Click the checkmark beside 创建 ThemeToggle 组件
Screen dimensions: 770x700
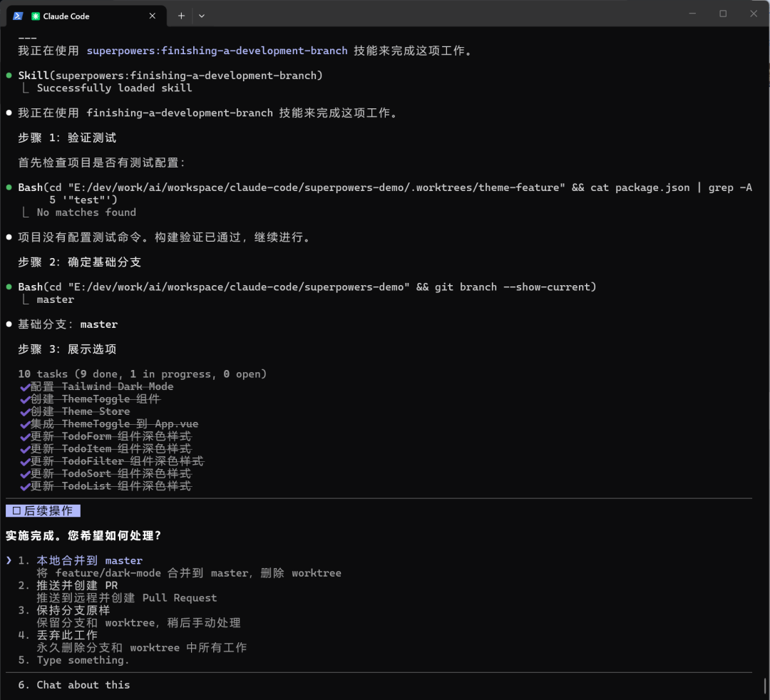25,399
